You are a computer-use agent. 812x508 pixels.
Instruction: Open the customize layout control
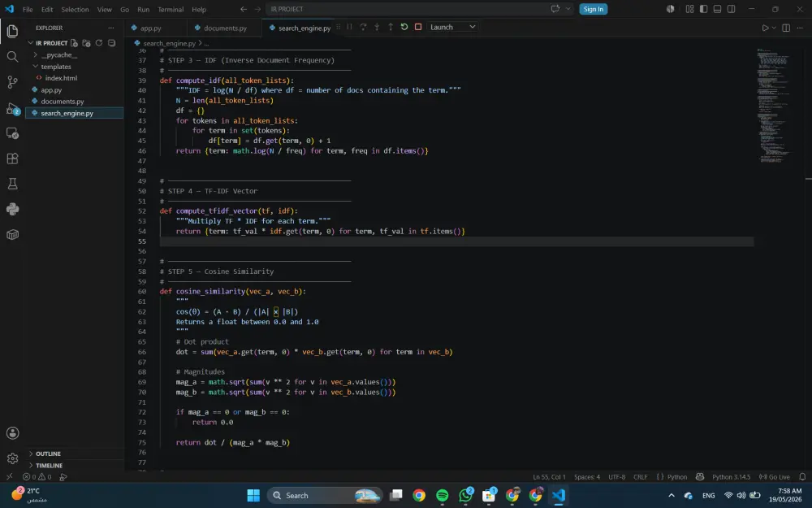tap(689, 9)
